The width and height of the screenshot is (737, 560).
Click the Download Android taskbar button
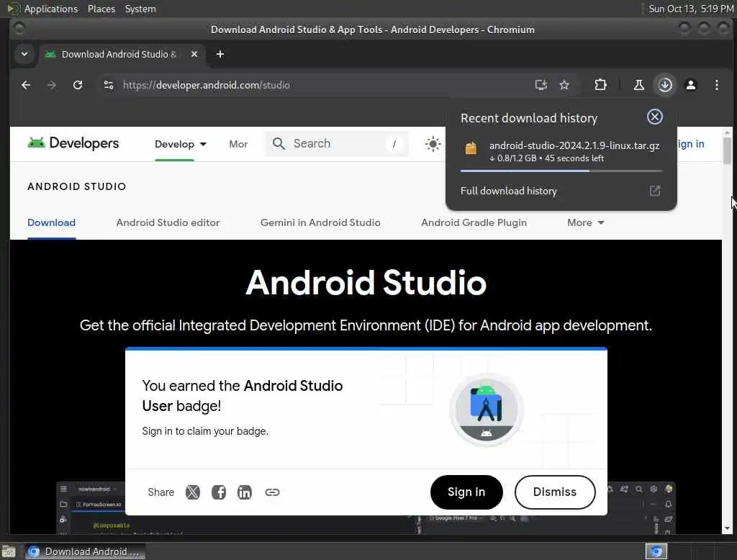click(85, 551)
